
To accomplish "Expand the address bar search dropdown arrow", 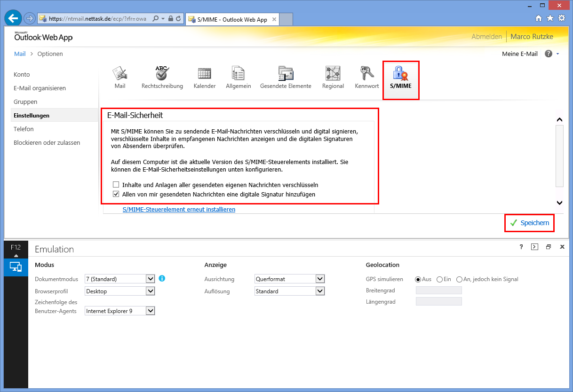I will coord(163,19).
